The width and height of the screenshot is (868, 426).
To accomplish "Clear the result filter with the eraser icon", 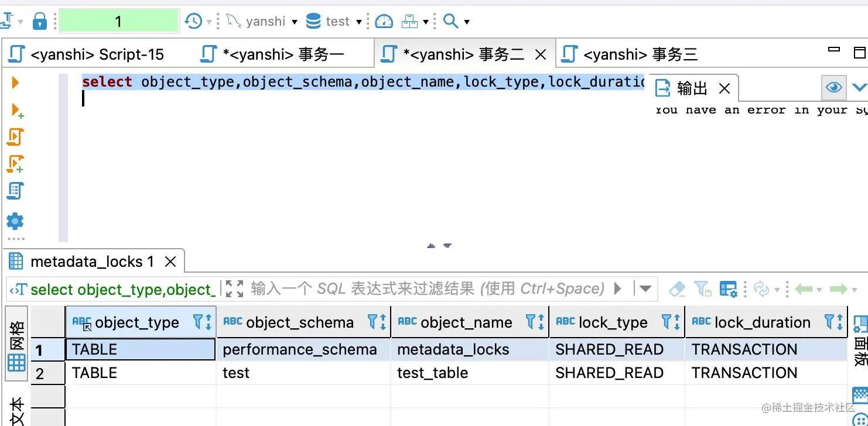I will (x=677, y=288).
